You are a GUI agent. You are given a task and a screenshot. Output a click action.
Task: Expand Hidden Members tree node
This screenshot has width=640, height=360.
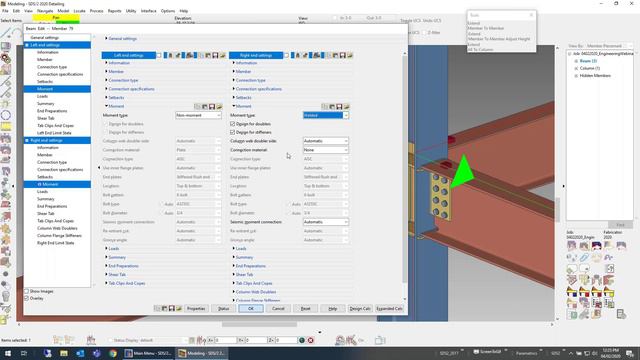[576, 76]
